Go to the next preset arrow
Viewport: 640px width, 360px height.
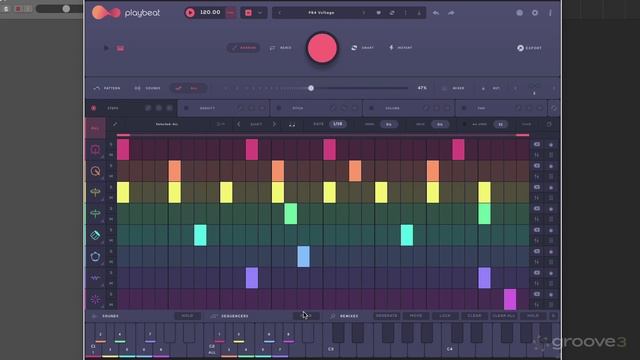[364, 13]
